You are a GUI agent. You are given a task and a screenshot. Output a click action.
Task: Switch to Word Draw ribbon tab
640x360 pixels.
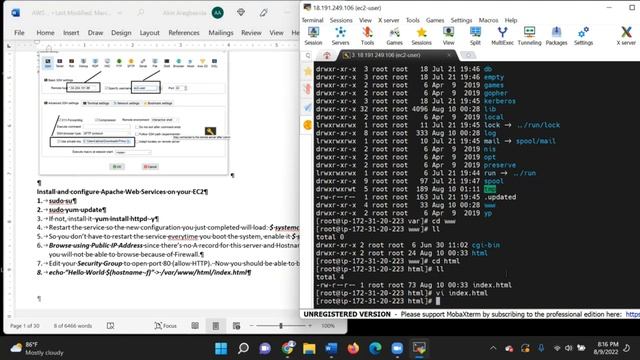pos(96,33)
